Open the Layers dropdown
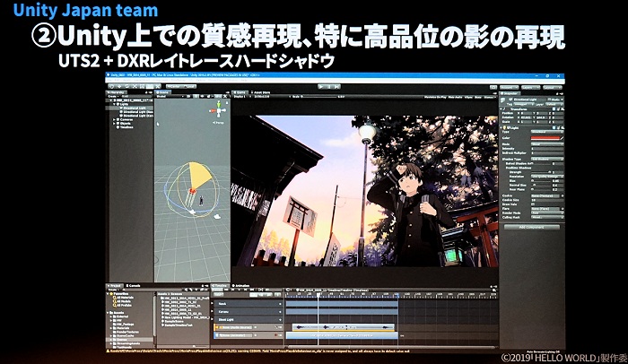The width and height of the screenshot is (628, 364). pyautogui.click(x=531, y=88)
